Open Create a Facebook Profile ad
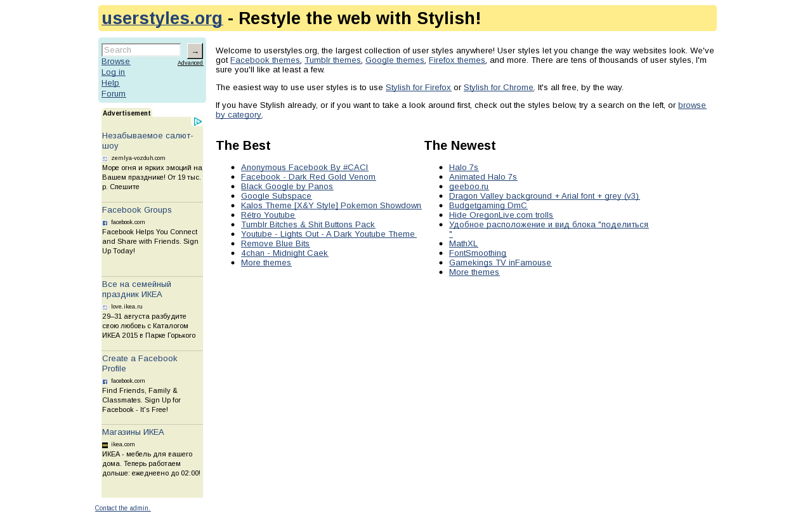812x518 pixels. 140,364
